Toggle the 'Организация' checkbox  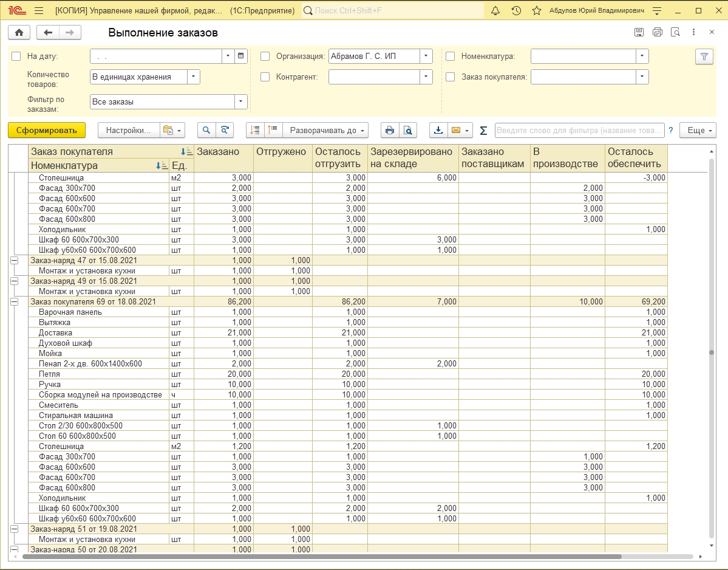(265, 57)
